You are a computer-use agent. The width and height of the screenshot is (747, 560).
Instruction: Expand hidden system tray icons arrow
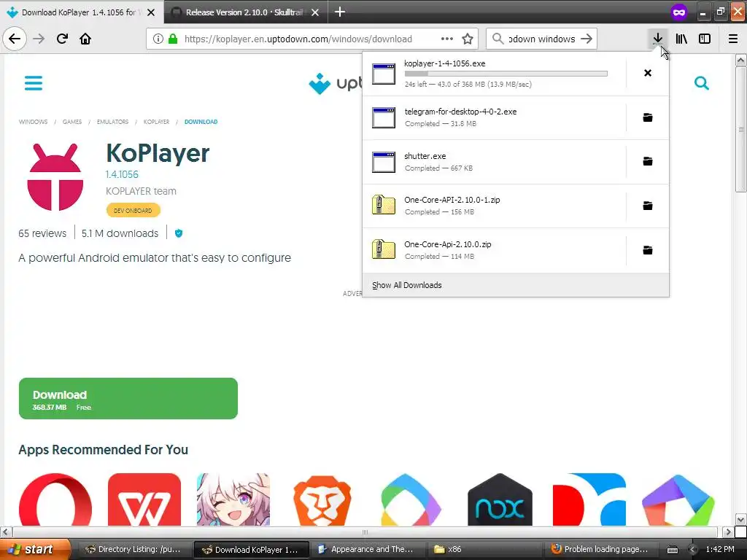(x=692, y=550)
